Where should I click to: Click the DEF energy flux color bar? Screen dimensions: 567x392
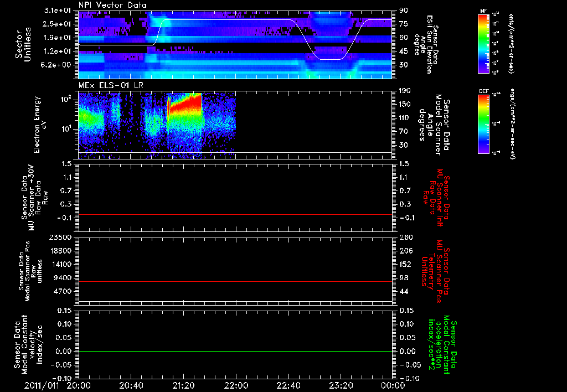point(484,124)
